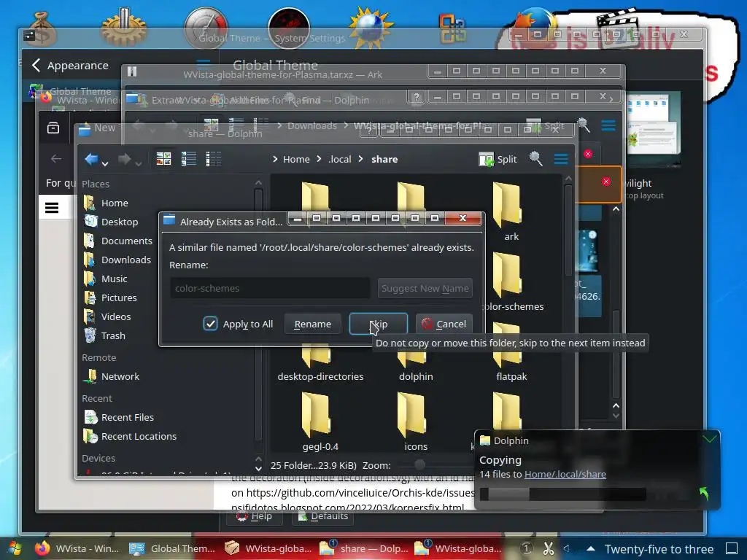Click Suggest New Name button
Image resolution: width=747 pixels, height=560 pixels.
pyautogui.click(x=425, y=288)
